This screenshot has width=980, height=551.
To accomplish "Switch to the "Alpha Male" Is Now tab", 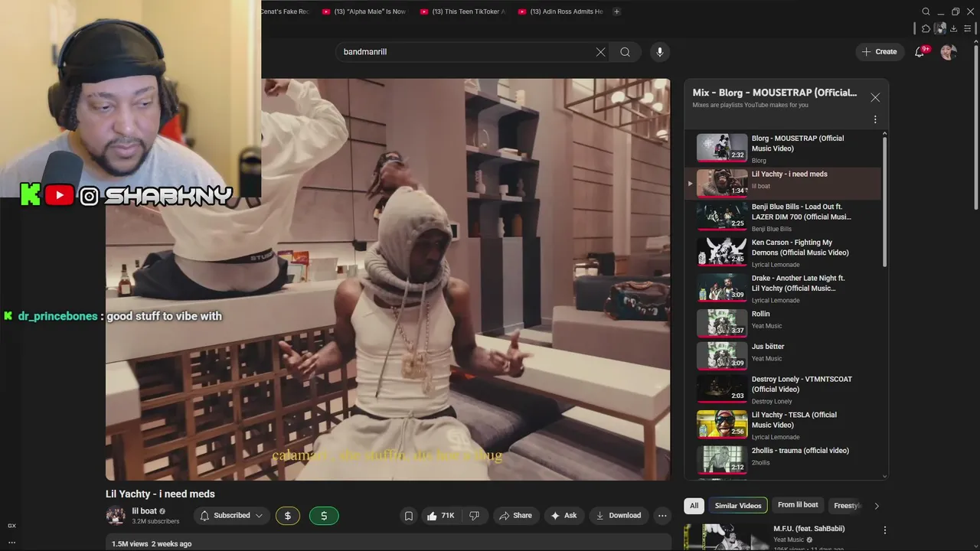I will pyautogui.click(x=364, y=11).
